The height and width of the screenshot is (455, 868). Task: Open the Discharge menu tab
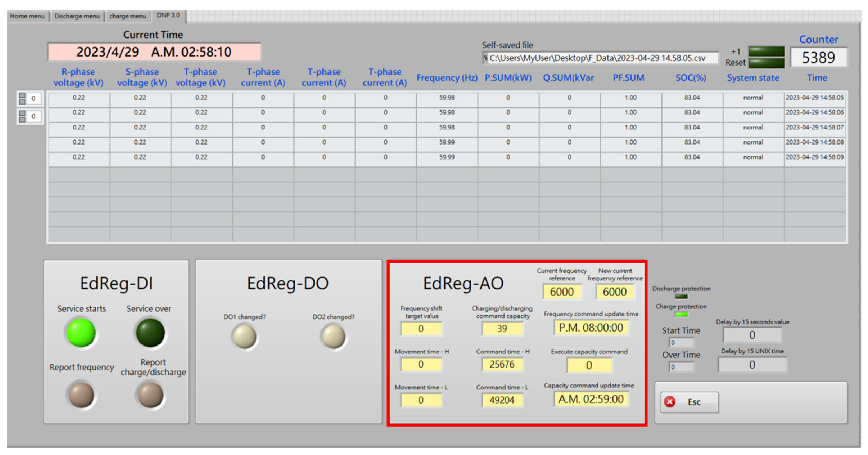click(77, 16)
